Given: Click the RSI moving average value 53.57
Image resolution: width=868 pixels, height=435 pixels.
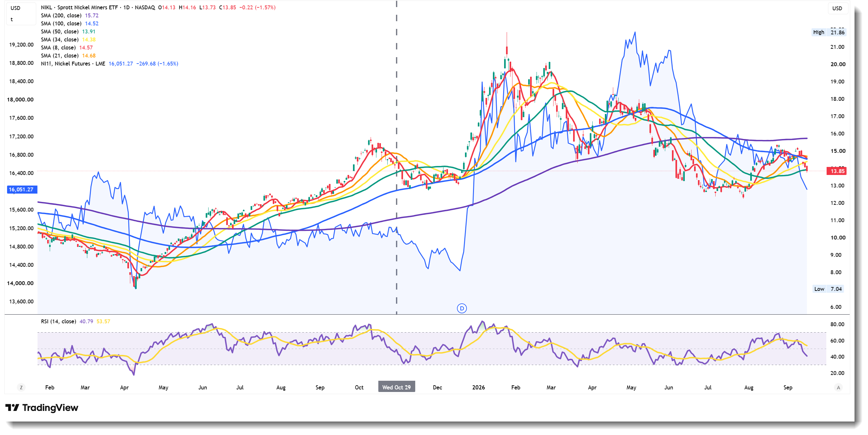Looking at the screenshot, I should [x=103, y=321].
